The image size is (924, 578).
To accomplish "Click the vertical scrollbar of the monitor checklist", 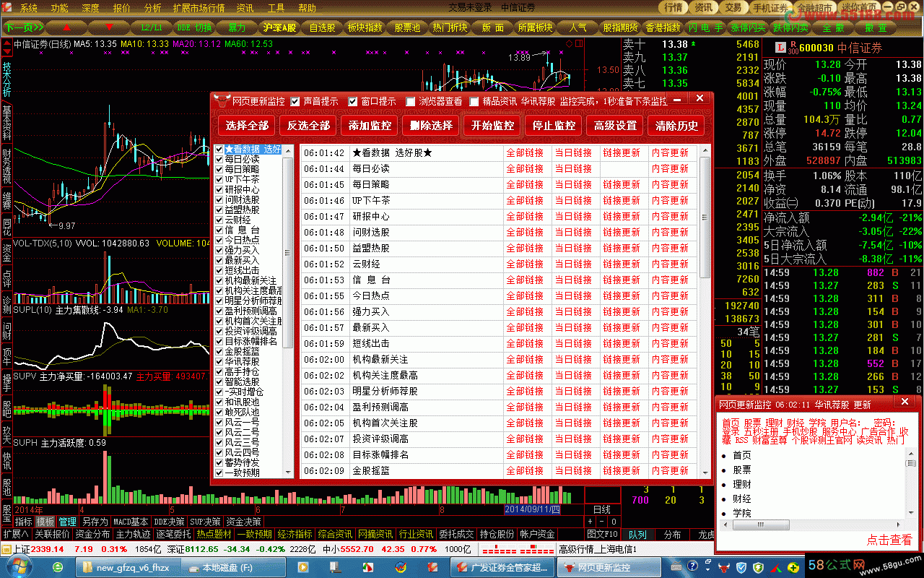I will 289,311.
